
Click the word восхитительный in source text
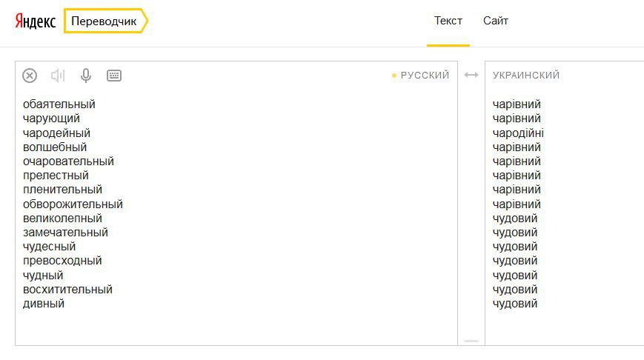(67, 290)
